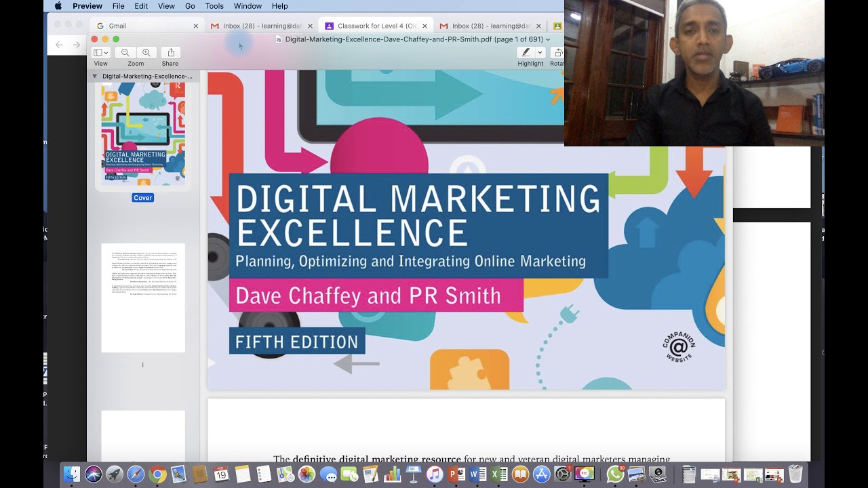Close the Gmail tab in Chrome
This screenshot has width=868, height=488.
196,26
